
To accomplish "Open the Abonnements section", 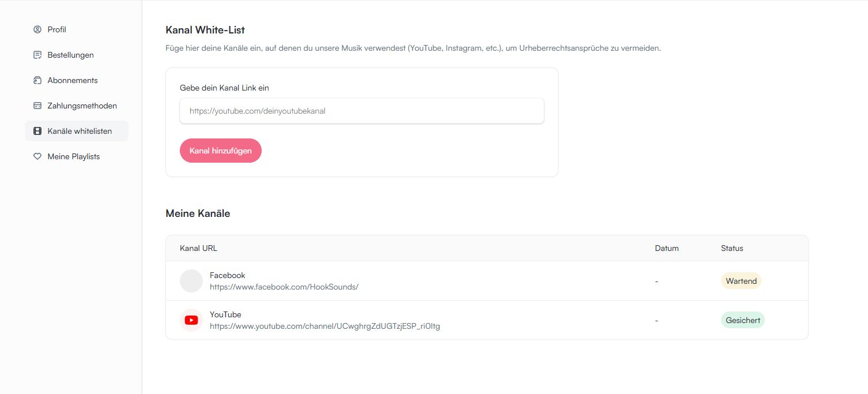I will (73, 80).
